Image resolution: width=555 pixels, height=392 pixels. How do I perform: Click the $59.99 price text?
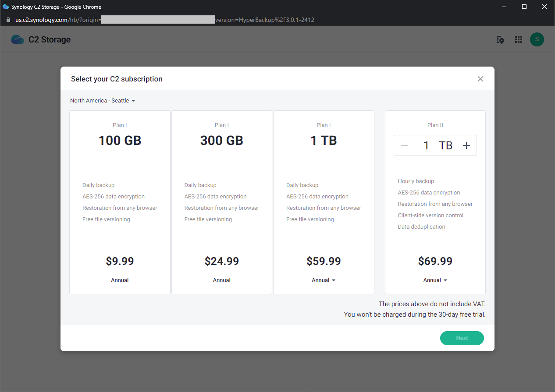324,261
